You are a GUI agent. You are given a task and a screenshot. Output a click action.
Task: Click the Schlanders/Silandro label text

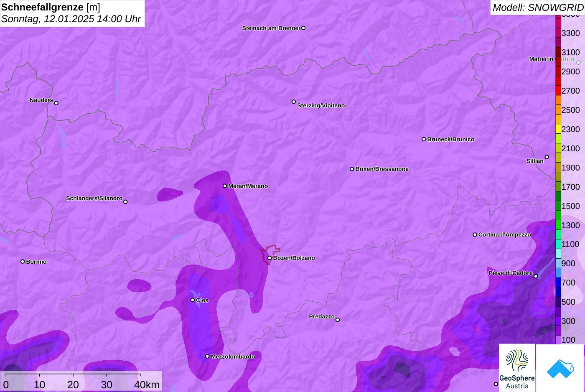tap(94, 198)
